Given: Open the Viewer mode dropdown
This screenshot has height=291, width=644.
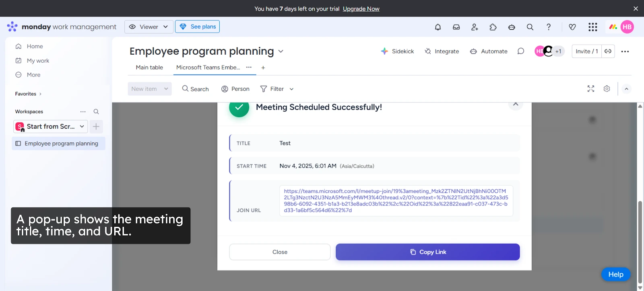Looking at the screenshot, I should point(149,27).
